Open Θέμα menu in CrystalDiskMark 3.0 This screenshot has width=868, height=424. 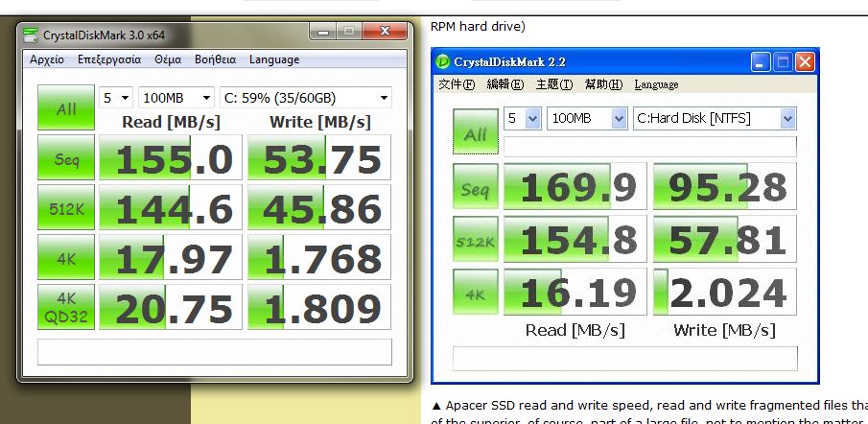coord(168,59)
